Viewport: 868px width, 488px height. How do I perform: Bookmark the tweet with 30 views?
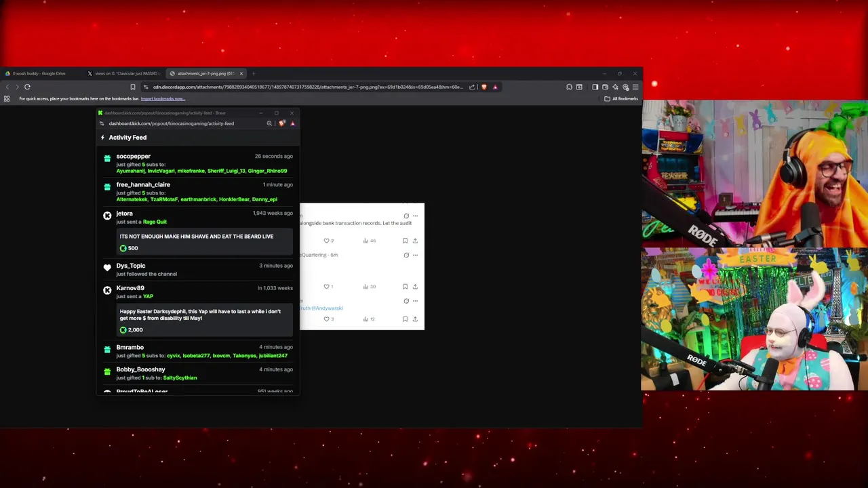(x=405, y=287)
